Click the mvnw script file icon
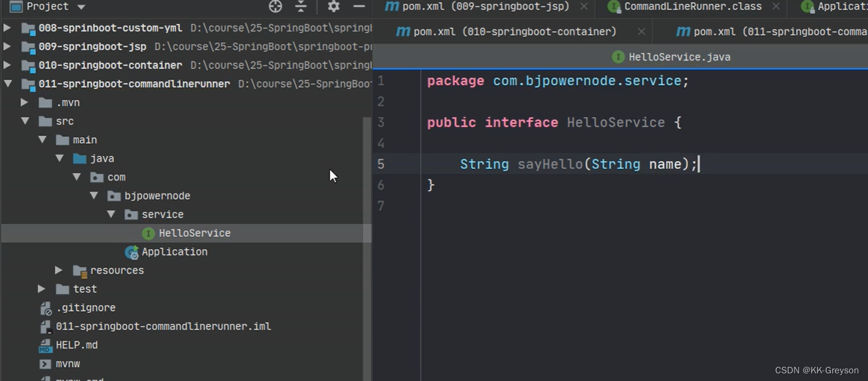 pyautogui.click(x=45, y=364)
